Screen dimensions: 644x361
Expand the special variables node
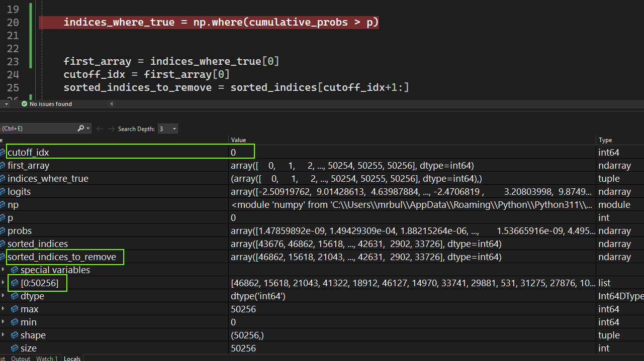pos(4,270)
